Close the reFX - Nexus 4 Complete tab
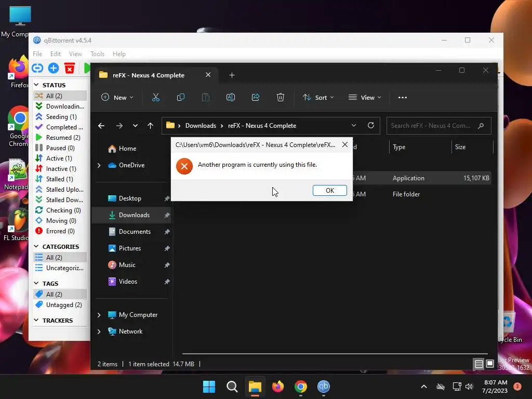The image size is (532, 399). tap(208, 75)
